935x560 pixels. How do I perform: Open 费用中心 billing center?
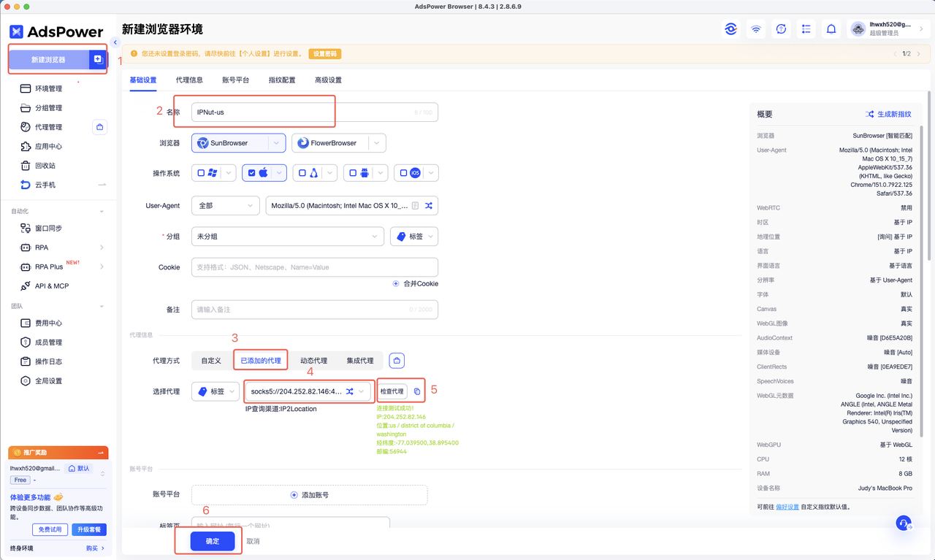point(48,323)
